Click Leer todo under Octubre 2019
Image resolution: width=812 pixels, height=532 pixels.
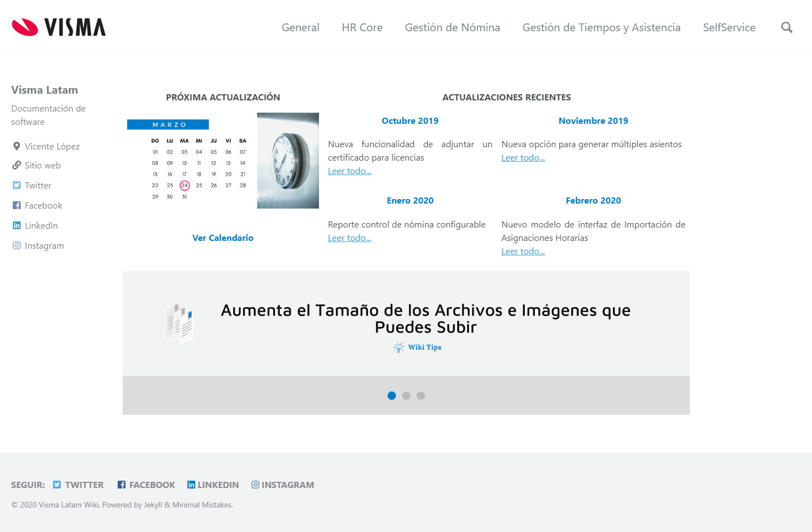(350, 171)
